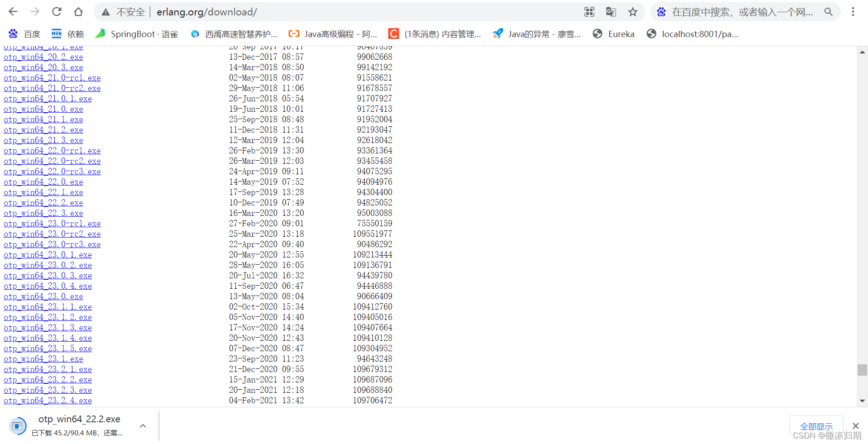Download otp_win64_21.0-rc1.exe

pyautogui.click(x=52, y=78)
